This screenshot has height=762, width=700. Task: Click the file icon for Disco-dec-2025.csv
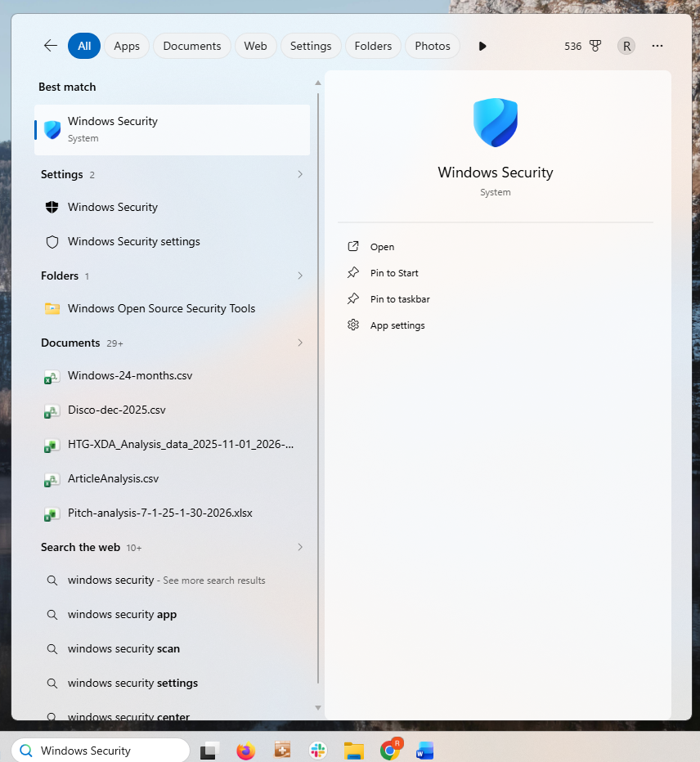coord(52,411)
